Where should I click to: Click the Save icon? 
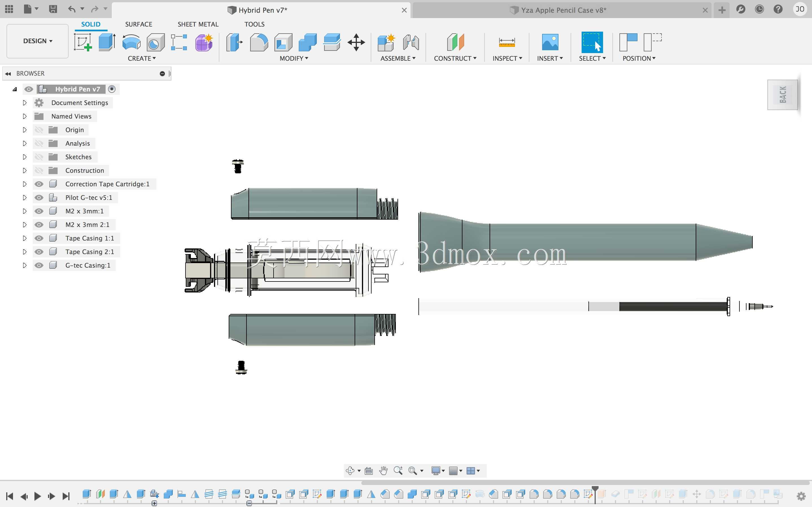tap(53, 9)
